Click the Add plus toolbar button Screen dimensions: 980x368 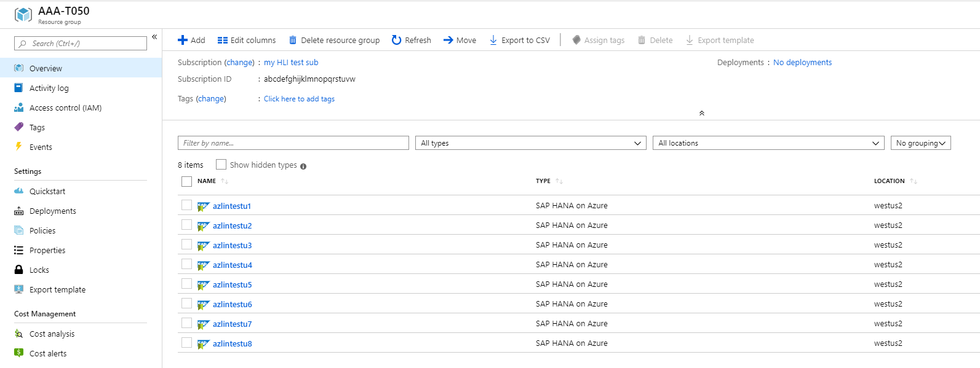pyautogui.click(x=191, y=40)
